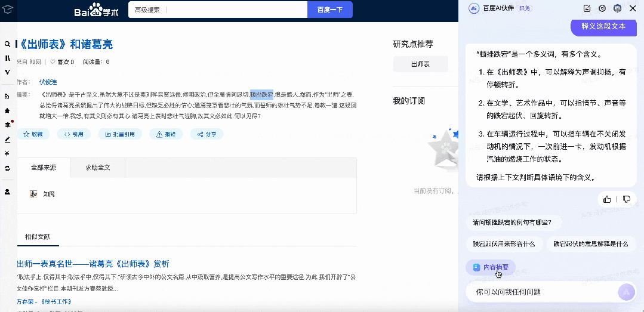This screenshot has width=644, height=312.
Task: Open the article title 《出师表》和诸葛亮
Action: tap(65, 44)
